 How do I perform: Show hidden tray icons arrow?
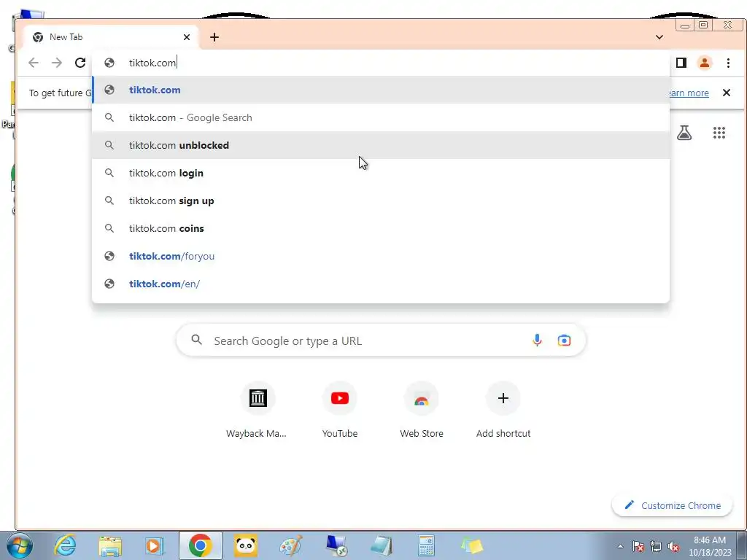pos(620,546)
